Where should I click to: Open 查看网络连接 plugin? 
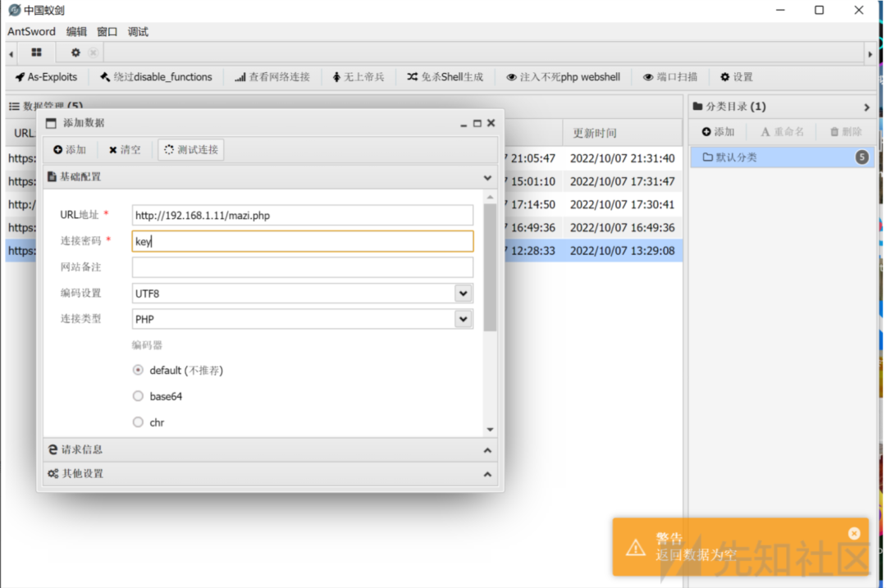(x=272, y=77)
